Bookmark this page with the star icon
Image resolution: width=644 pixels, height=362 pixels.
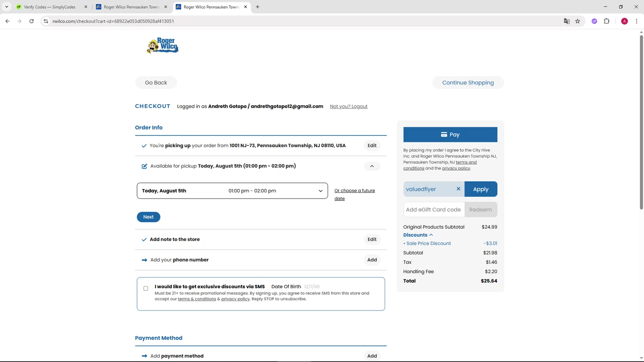tap(577, 21)
